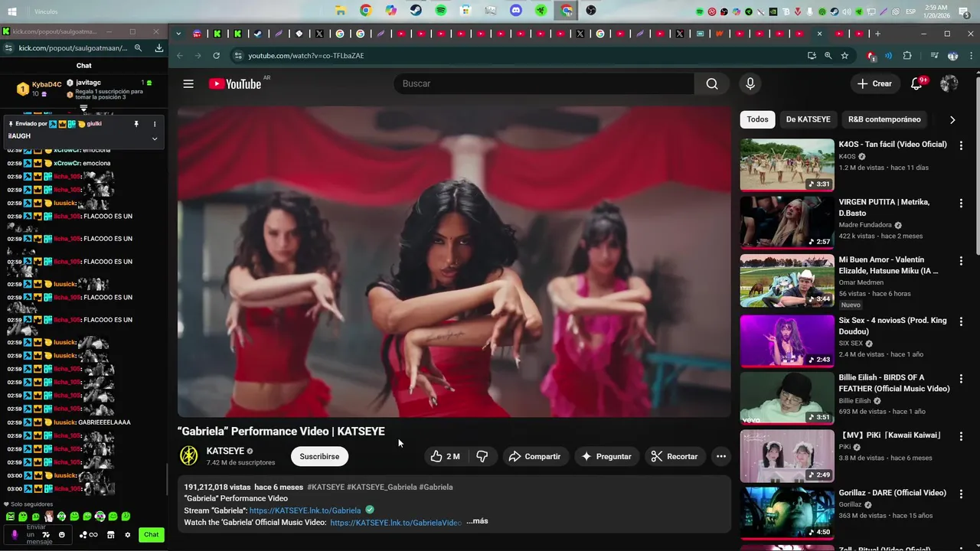Expand the pinned message in Kick chat
The width and height of the screenshot is (980, 551).
(x=155, y=139)
